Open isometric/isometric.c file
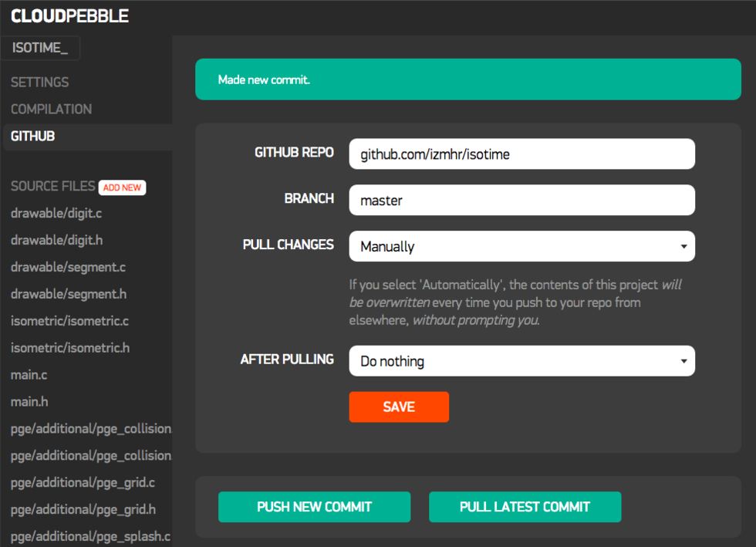This screenshot has width=756, height=547. pos(70,321)
